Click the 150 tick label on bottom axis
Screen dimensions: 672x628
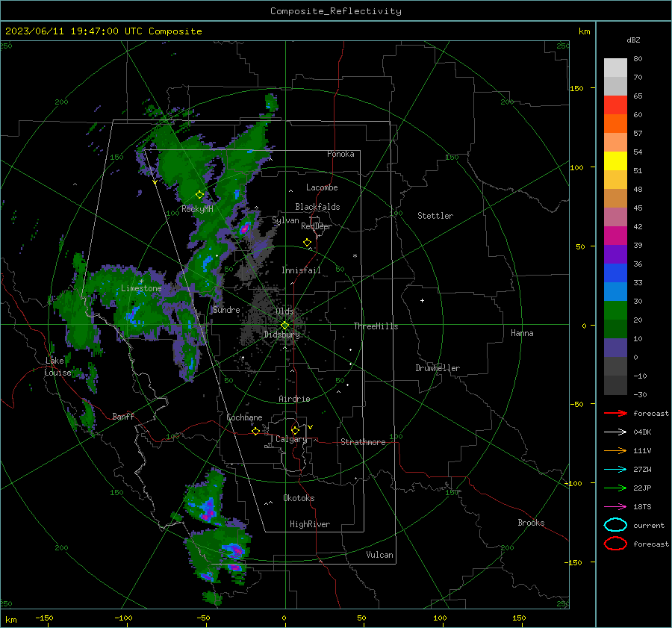(x=519, y=618)
